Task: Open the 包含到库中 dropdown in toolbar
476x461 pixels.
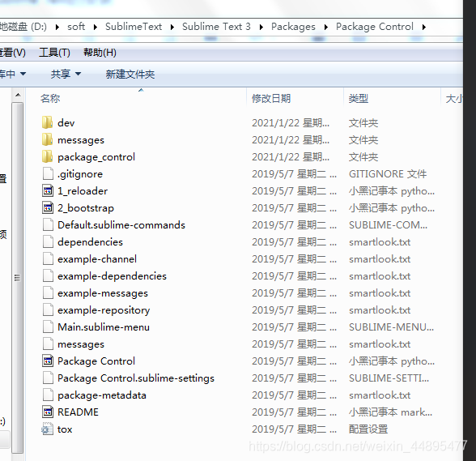Action: pyautogui.click(x=13, y=74)
